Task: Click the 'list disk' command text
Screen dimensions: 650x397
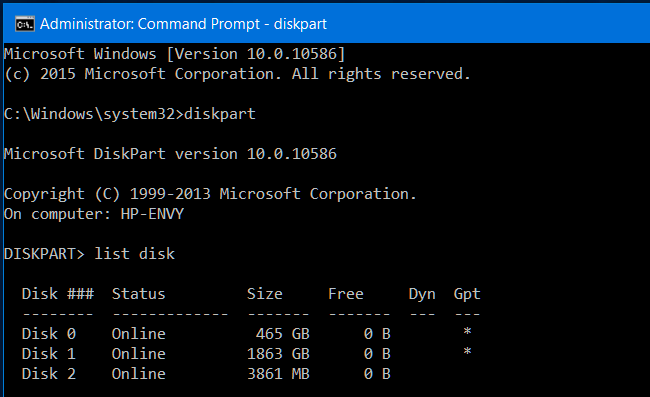Action: pyautogui.click(x=134, y=254)
